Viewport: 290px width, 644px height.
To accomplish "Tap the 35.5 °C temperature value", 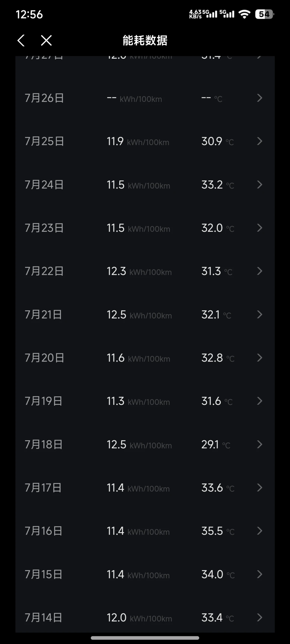I will pos(218,531).
